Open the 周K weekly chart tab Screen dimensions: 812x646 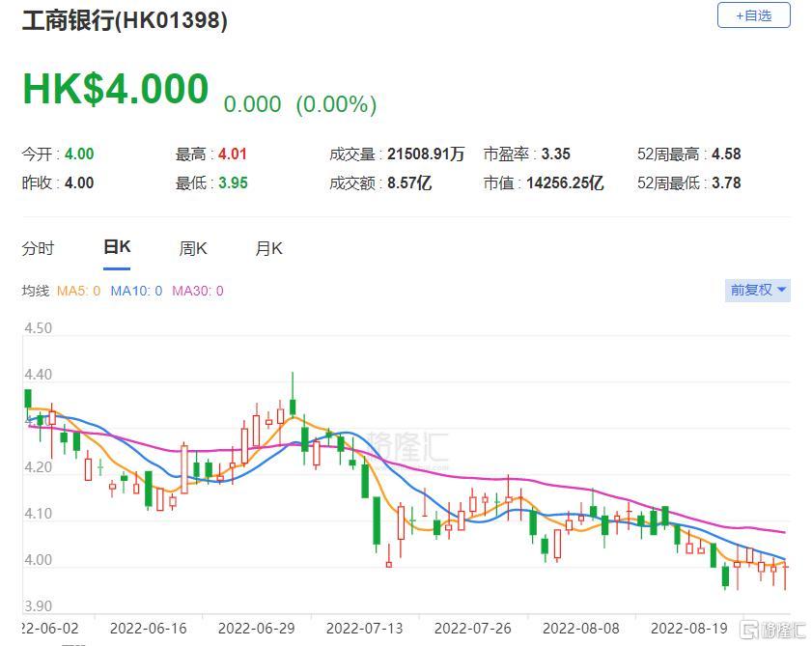[x=193, y=248]
